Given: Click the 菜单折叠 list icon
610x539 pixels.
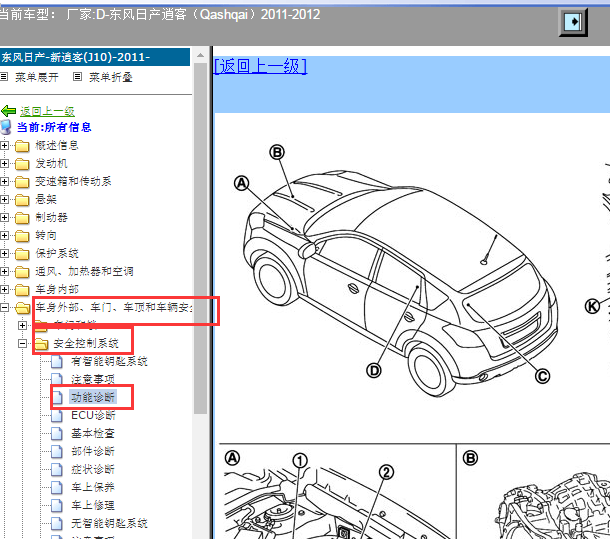Looking at the screenshot, I should coord(77,77).
